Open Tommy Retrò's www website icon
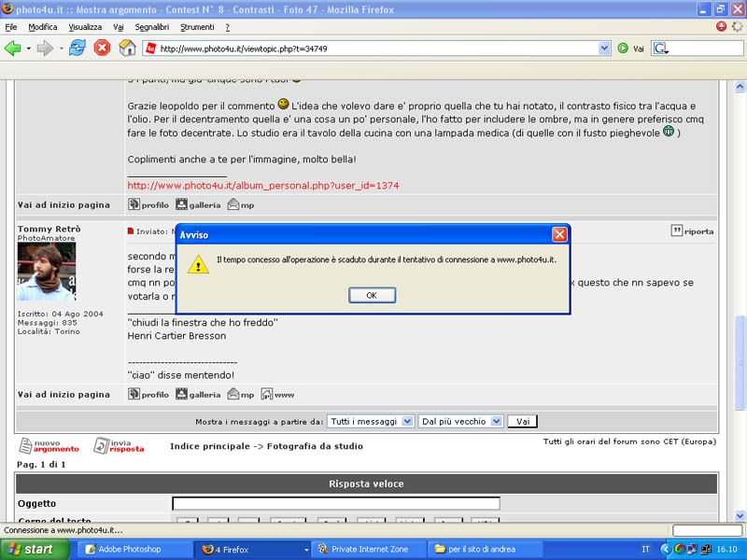747x560 pixels. 277,395
